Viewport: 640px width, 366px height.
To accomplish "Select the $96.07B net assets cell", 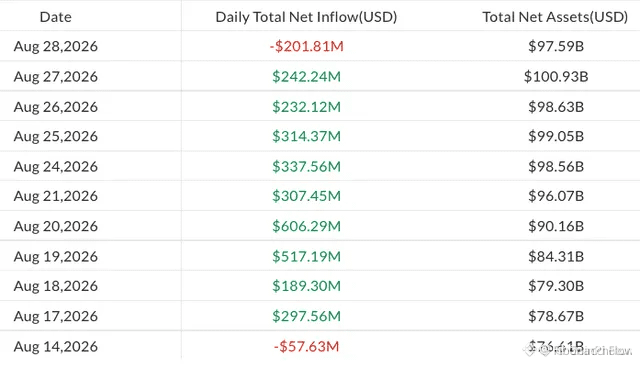I will [556, 196].
